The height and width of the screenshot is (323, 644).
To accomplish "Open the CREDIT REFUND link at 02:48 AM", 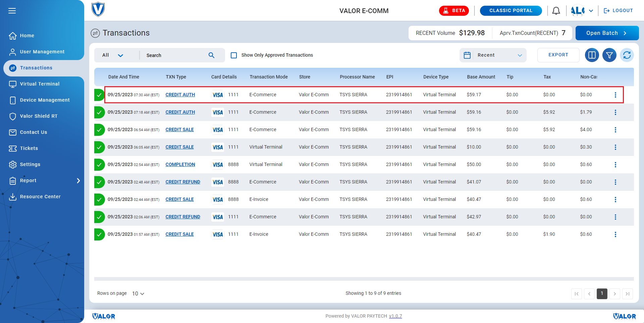I will coord(183,182).
